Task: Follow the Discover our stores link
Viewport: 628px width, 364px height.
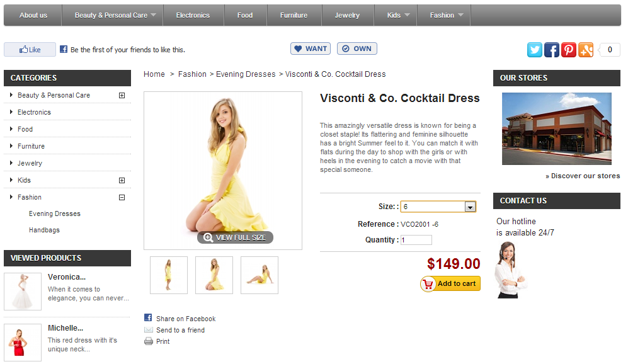Action: [x=583, y=176]
